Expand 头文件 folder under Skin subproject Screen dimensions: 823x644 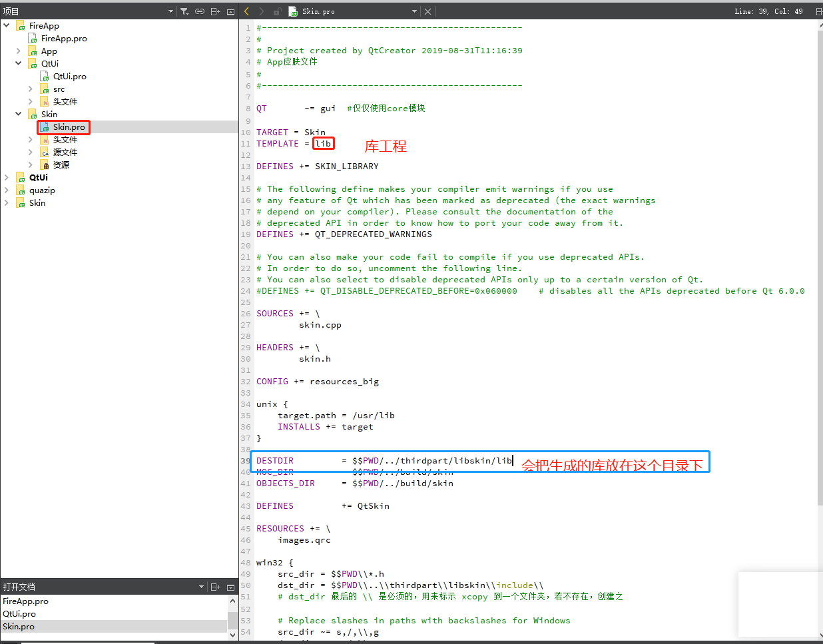click(x=31, y=139)
